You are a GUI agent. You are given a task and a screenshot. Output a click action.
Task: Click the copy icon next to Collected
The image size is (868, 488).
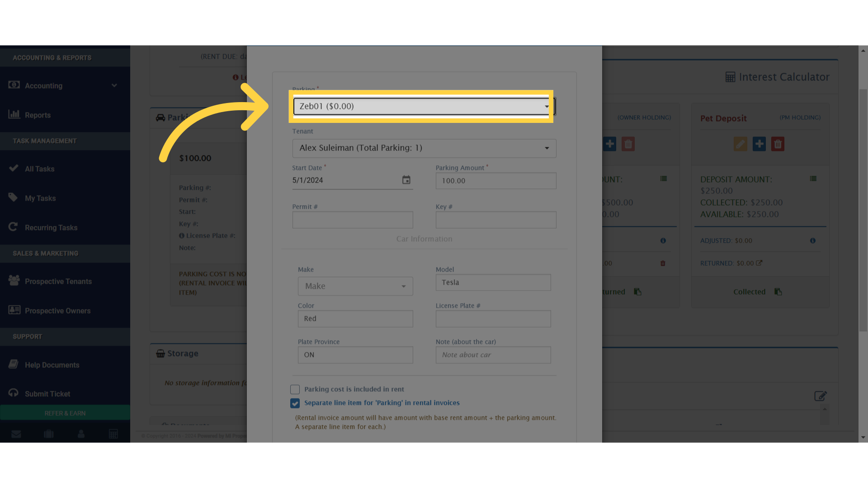778,291
